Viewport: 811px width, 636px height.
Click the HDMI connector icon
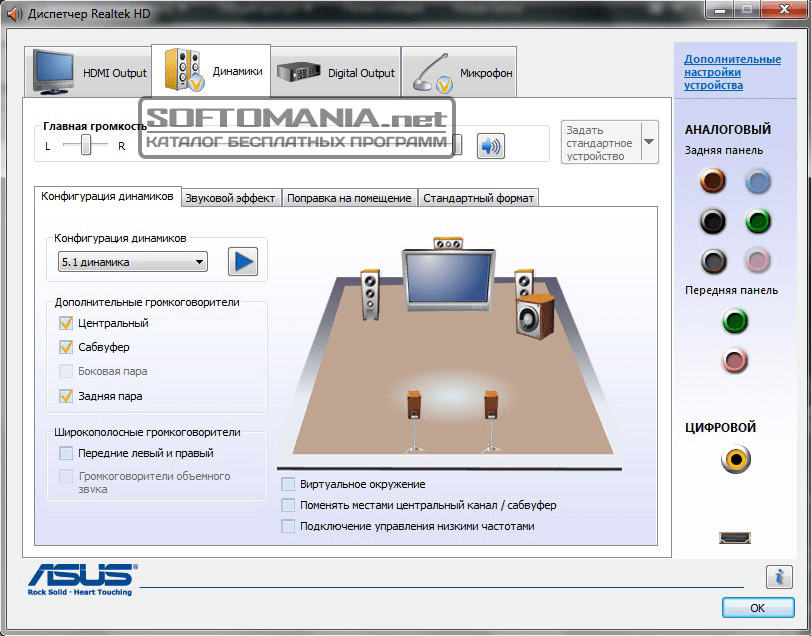[x=734, y=538]
